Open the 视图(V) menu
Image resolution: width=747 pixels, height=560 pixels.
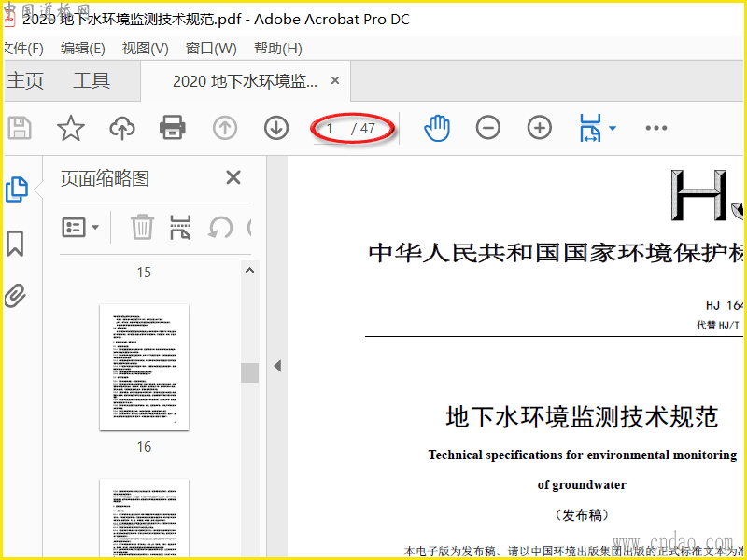coord(146,49)
